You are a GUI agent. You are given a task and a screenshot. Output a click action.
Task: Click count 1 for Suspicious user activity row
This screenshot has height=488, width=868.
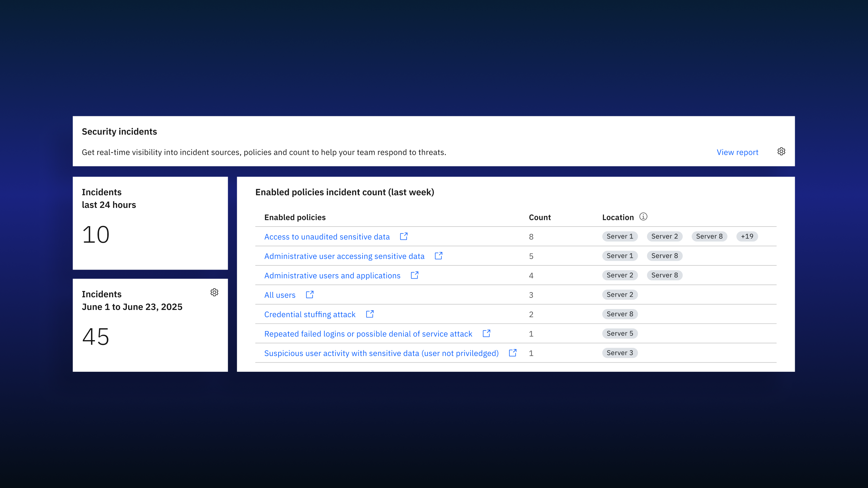click(531, 353)
